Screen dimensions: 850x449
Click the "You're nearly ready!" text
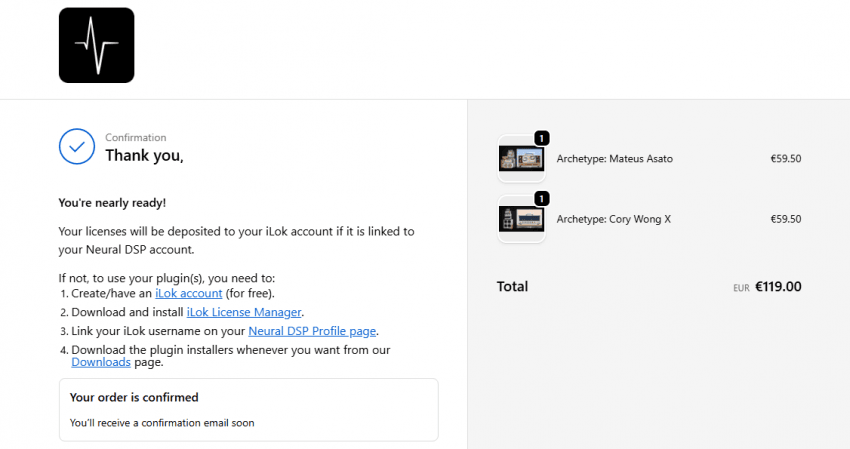tap(112, 203)
